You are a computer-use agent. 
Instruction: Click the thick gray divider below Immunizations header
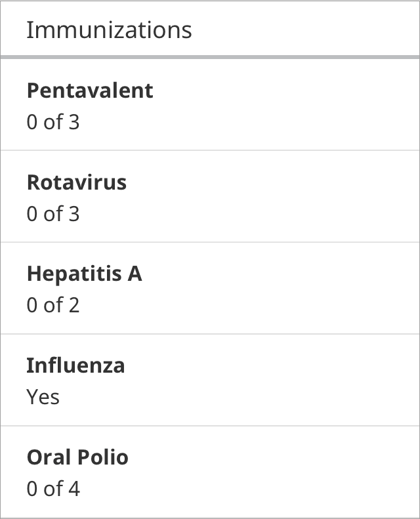tap(210, 57)
